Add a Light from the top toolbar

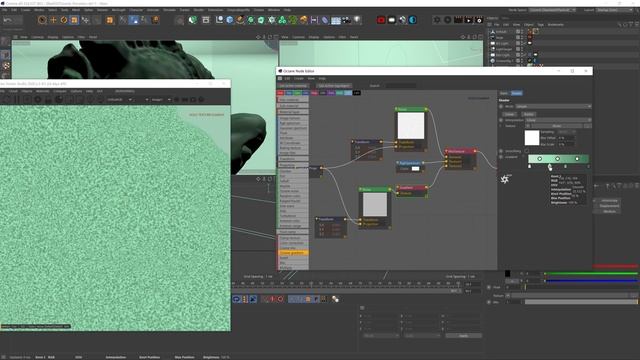pos(357,20)
